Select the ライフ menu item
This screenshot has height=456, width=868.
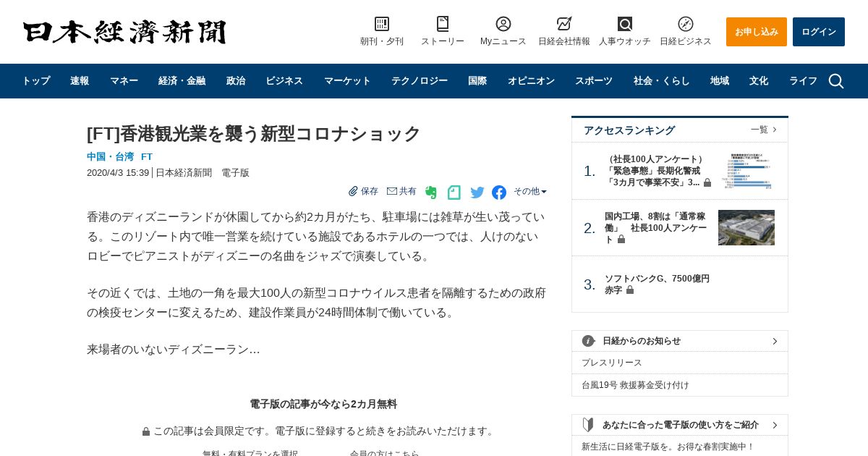pos(803,81)
